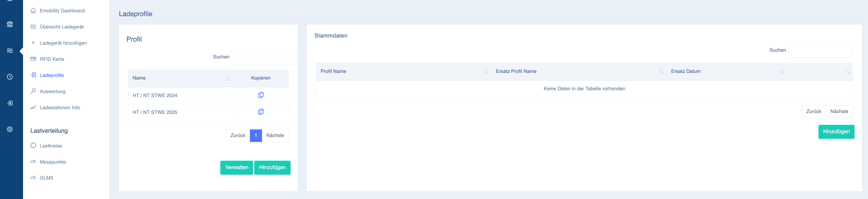
Task: Click the chart icon beside Ladestationen Info
Action: coord(33,107)
